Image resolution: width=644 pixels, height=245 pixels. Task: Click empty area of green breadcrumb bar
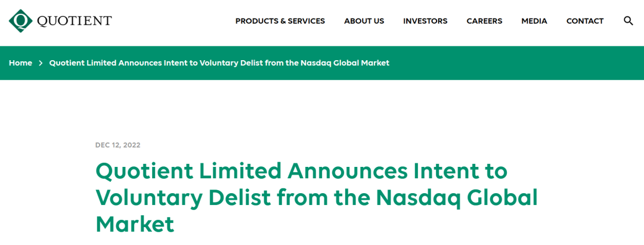coord(513,63)
